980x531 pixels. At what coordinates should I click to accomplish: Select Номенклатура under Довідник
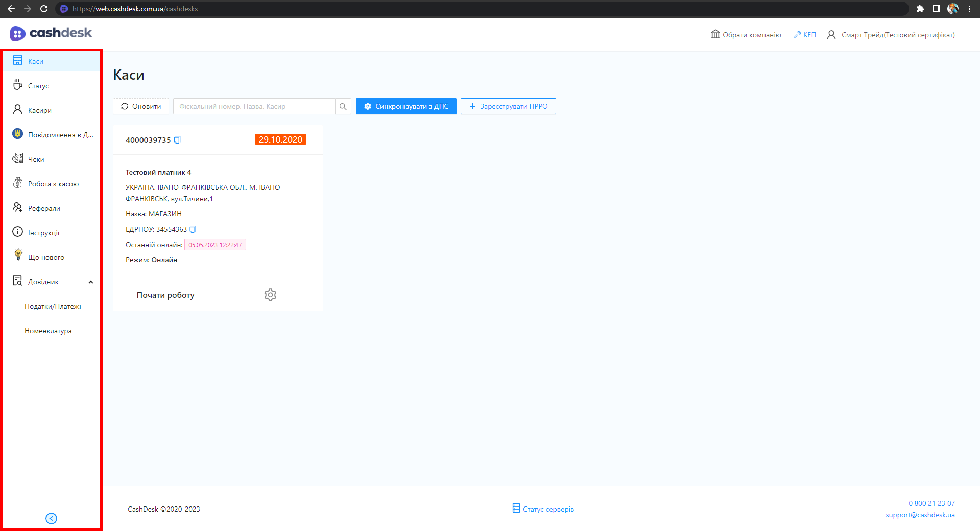tap(48, 331)
